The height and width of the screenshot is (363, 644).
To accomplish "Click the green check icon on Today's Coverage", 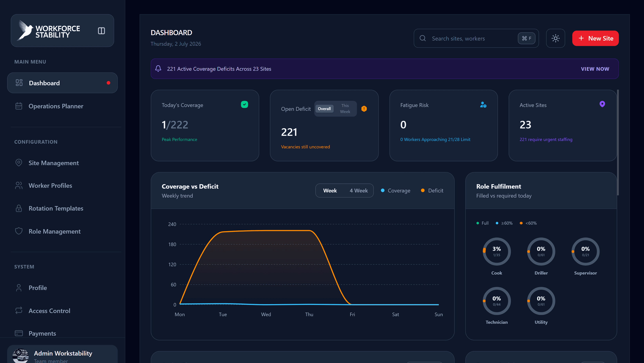I will (244, 104).
